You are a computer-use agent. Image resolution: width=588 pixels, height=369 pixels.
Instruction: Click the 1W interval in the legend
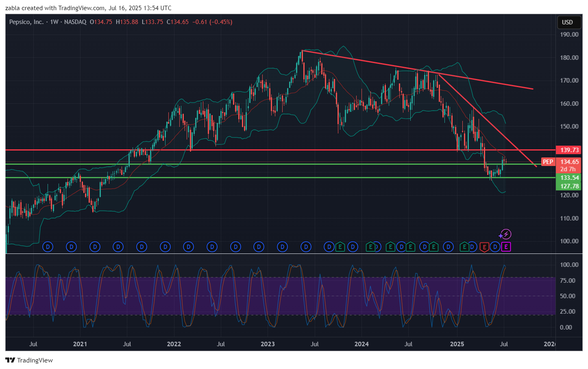pyautogui.click(x=54, y=22)
